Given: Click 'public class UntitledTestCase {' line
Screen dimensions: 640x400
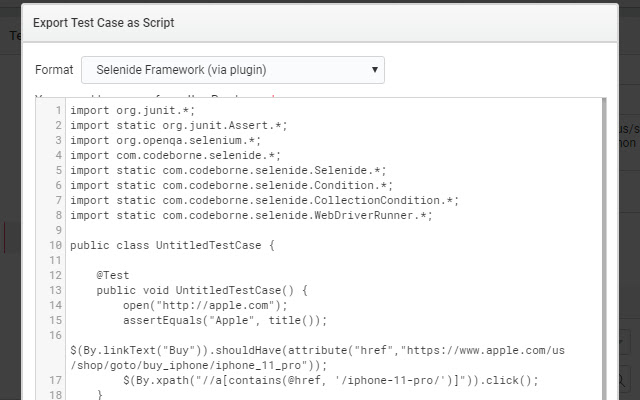Looking at the screenshot, I should pos(172,245).
